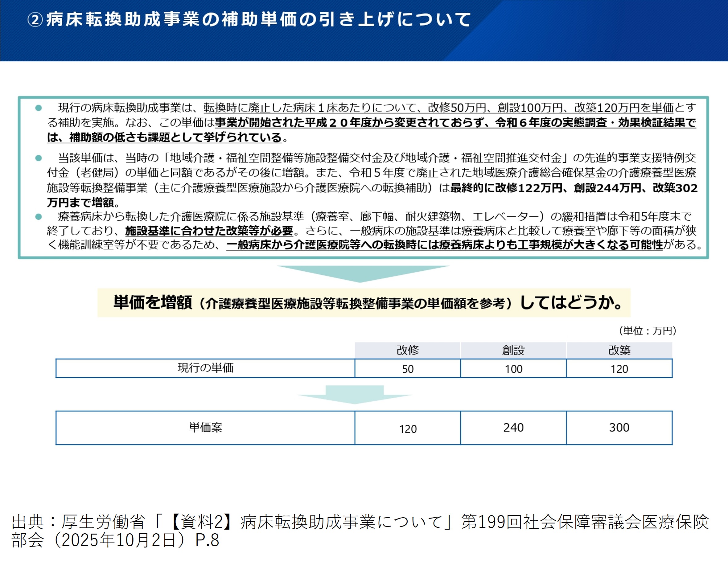Click the (単位：万円) unit label

(647, 331)
